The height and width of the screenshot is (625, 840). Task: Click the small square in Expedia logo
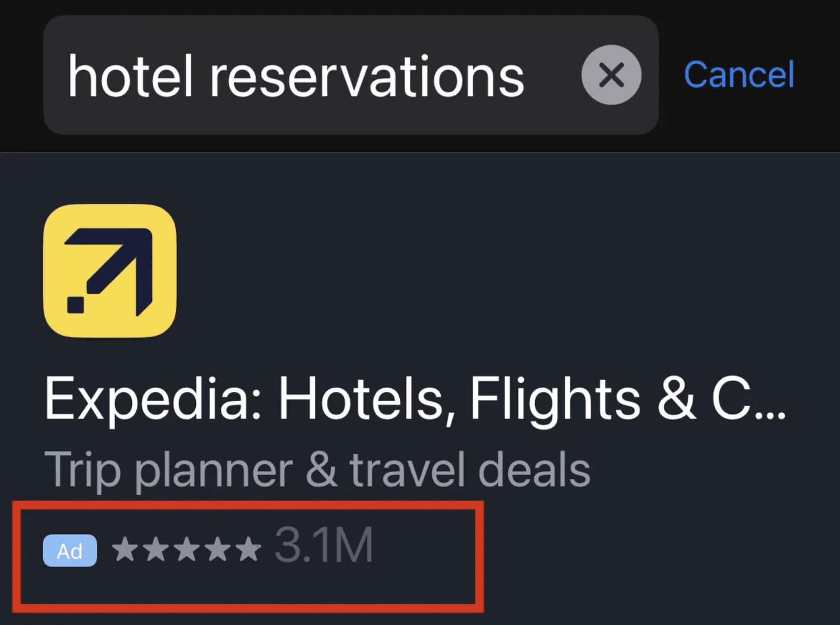pyautogui.click(x=76, y=305)
